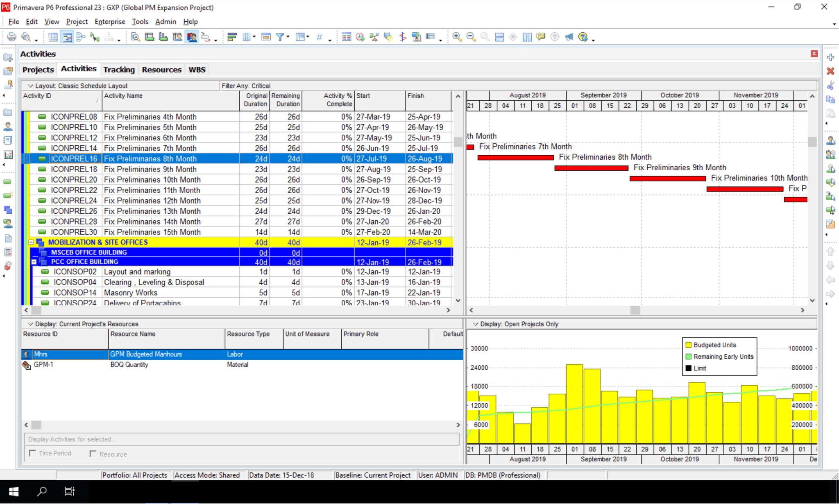The height and width of the screenshot is (504, 839).
Task: Enable the Time Period checkbox
Action: [x=33, y=453]
